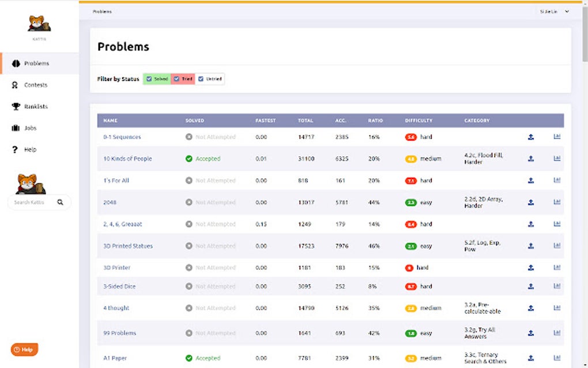Open the Kattis cat logo at top of sidebar
The image size is (588, 368).
click(x=39, y=24)
